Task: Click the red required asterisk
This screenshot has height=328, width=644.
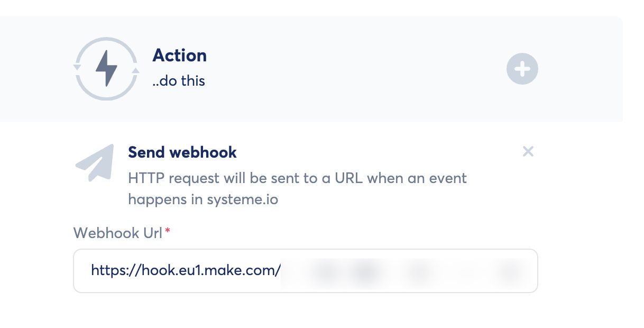Action: 168,232
